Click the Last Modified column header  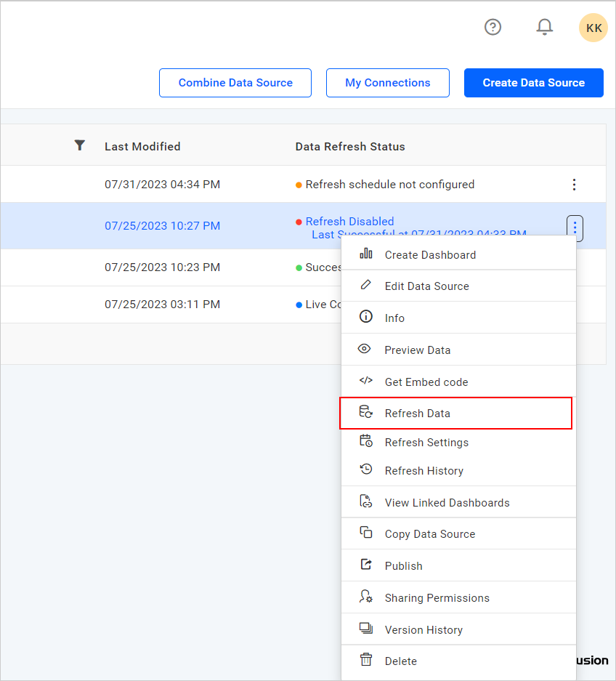click(x=142, y=146)
